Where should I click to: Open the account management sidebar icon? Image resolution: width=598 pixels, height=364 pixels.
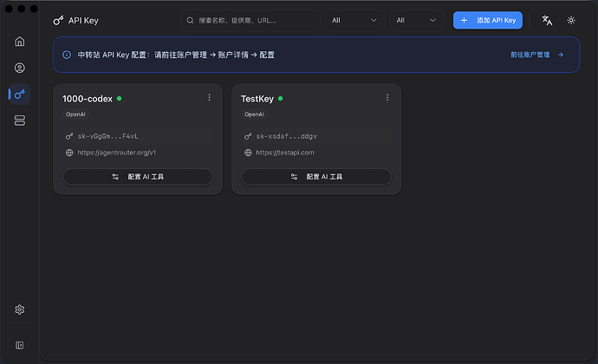(x=19, y=68)
